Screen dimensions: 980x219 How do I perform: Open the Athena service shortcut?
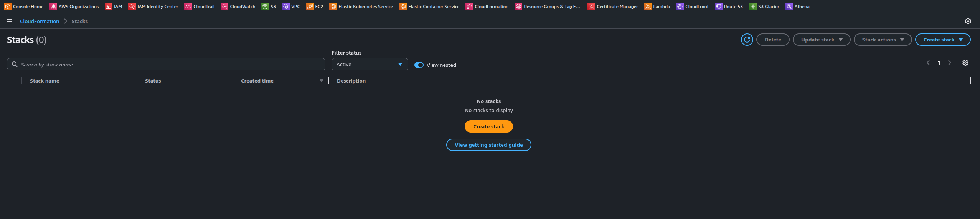click(x=797, y=7)
